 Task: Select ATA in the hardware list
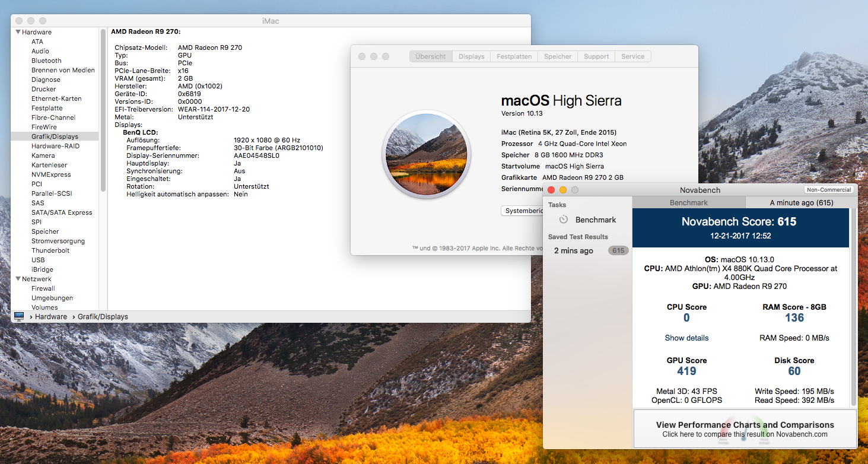tap(37, 42)
